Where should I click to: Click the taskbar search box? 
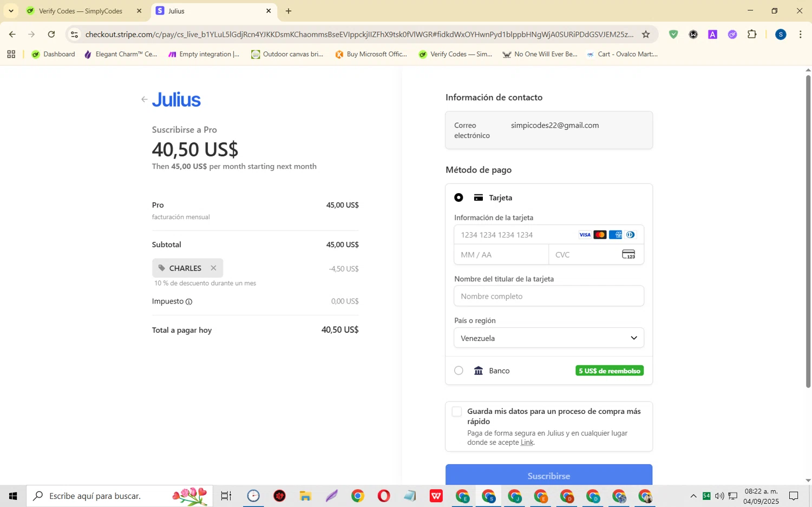pos(120,496)
